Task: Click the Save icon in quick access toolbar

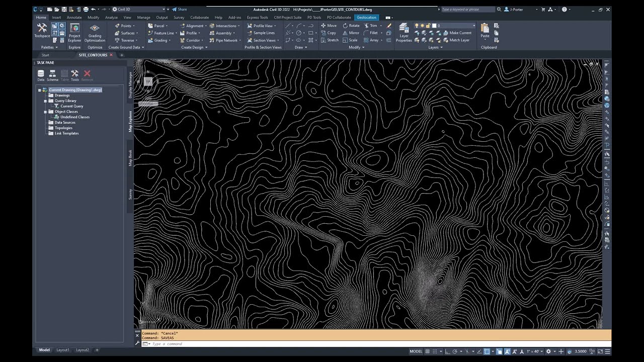Action: click(x=64, y=9)
